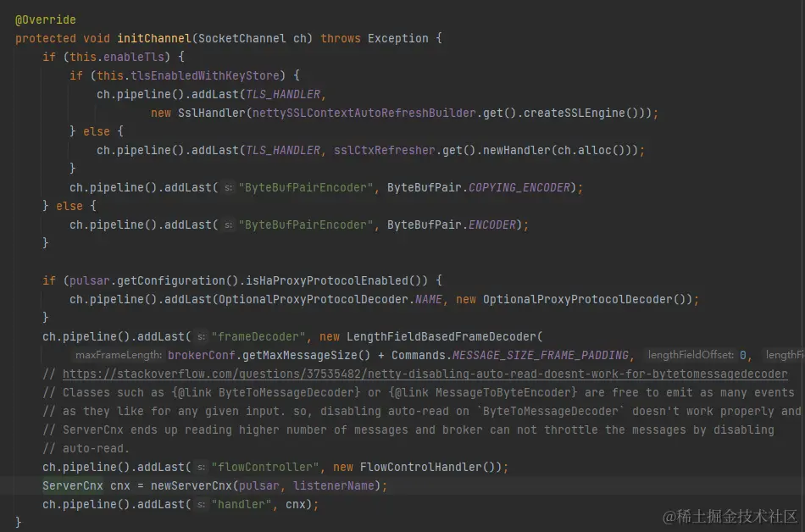Click sslCtxRefresher identifier
805x532 pixels.
[x=385, y=150]
